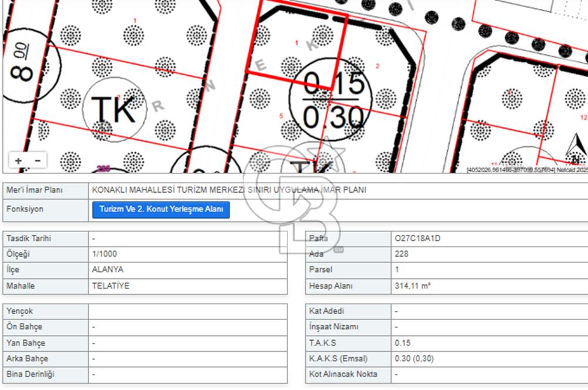Click parcel number 5 label on the map
The image size is (588, 390).
281,116
